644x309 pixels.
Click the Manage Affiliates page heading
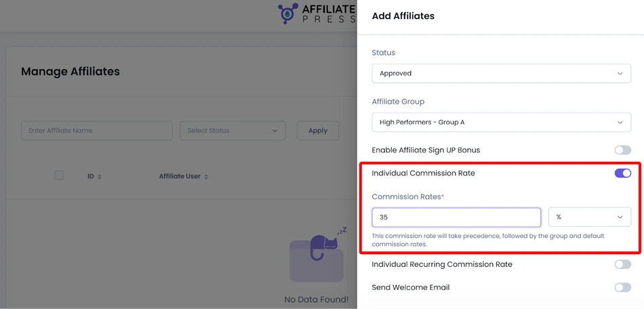tap(71, 72)
